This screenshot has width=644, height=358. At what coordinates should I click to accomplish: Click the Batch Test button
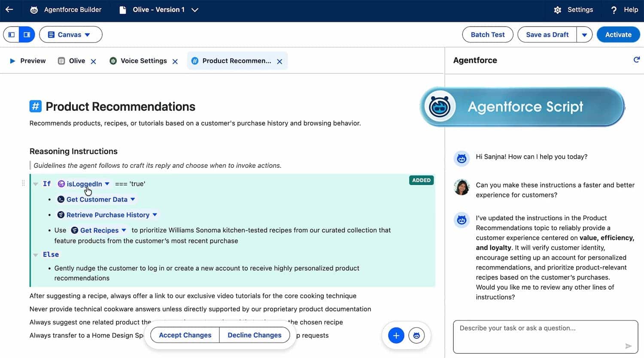(x=488, y=35)
